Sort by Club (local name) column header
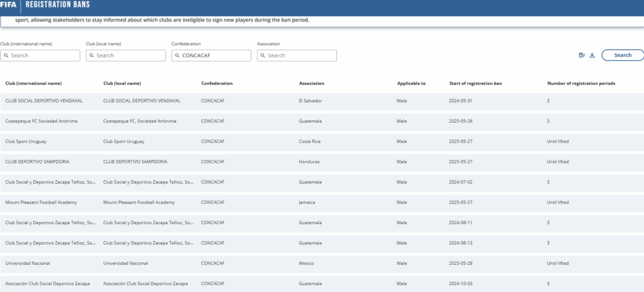 point(122,84)
